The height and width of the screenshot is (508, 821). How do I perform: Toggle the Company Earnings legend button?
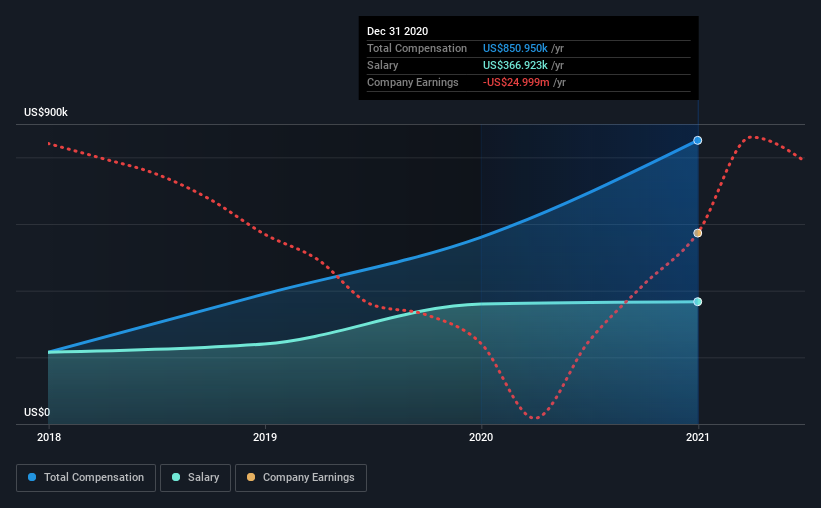point(301,478)
